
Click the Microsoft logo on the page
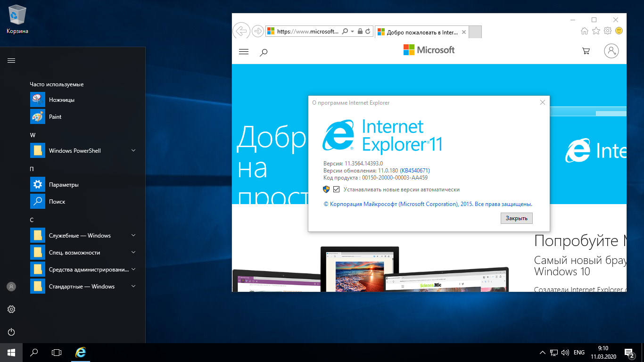[x=429, y=50]
